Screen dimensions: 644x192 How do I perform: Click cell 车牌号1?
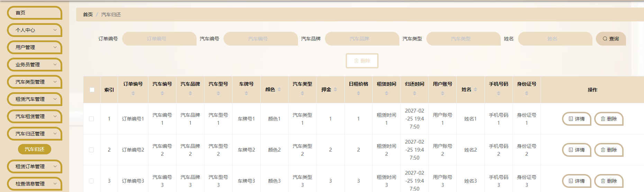tap(246, 119)
